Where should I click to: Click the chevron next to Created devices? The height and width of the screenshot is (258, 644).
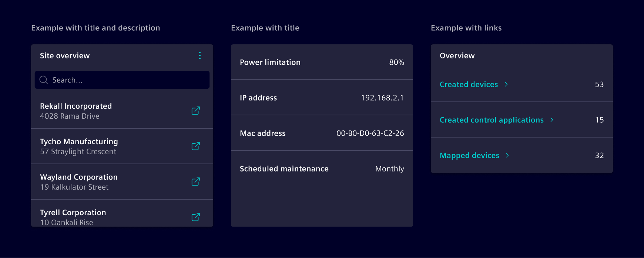point(506,84)
